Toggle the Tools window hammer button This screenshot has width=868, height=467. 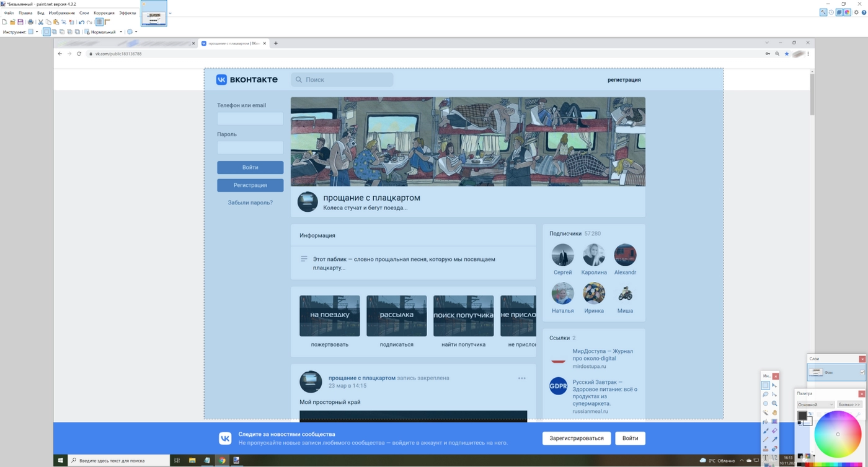[x=823, y=12]
